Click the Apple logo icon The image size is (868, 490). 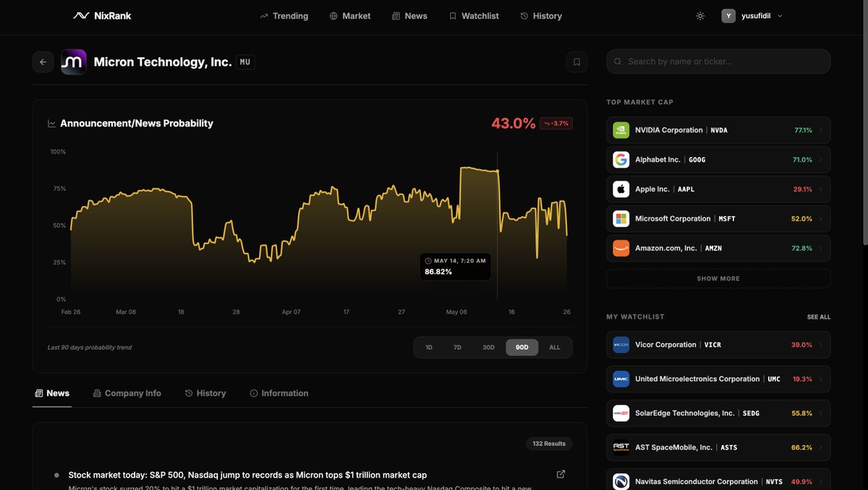(x=621, y=189)
